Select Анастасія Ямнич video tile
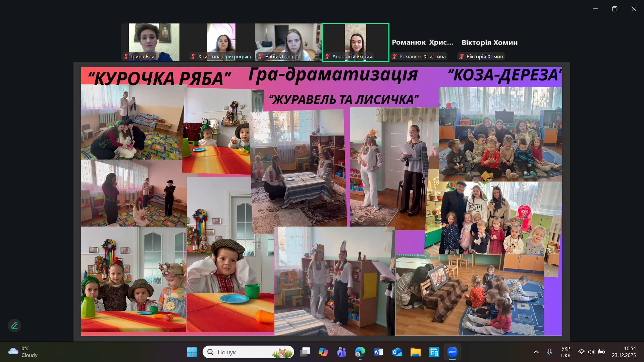Viewport: 644px width, 362px height. click(x=355, y=42)
